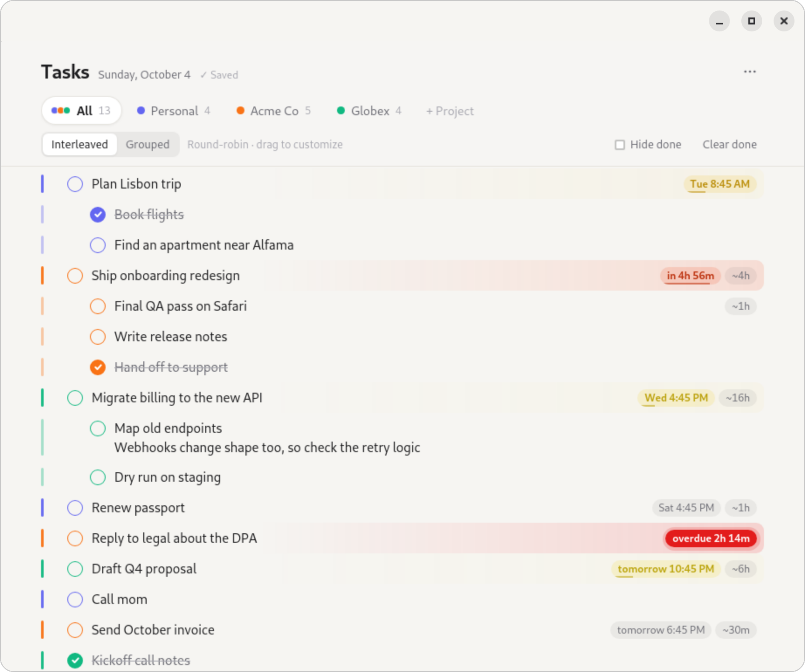Screen dimensions: 805x672
Task: Click the Round-robin drag to customize hint
Action: coord(265,144)
